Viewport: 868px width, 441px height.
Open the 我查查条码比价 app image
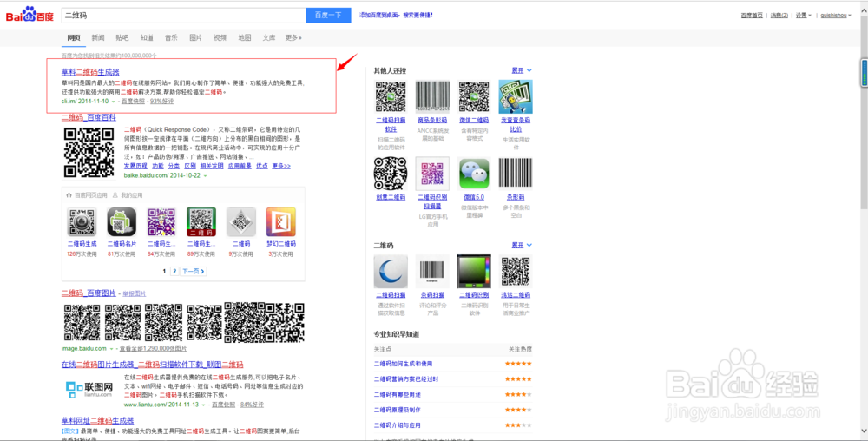coord(516,97)
